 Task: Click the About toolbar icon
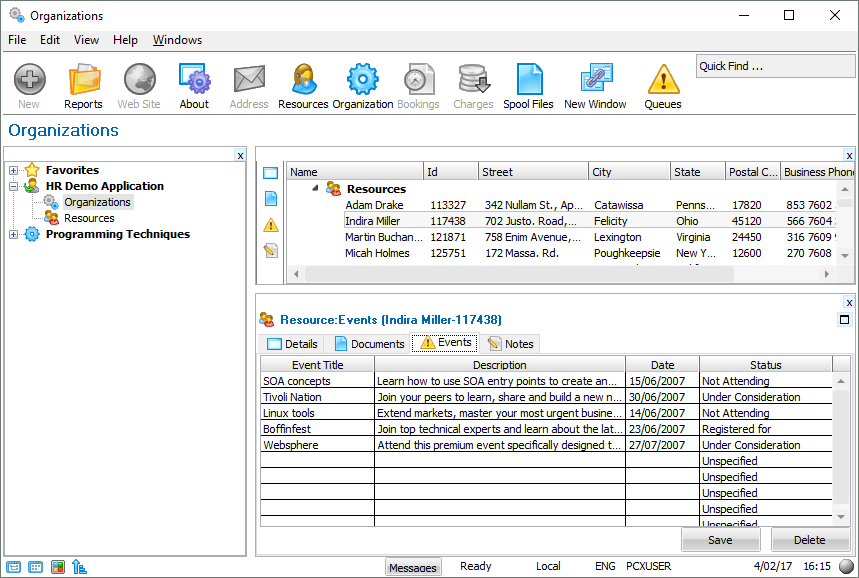194,86
